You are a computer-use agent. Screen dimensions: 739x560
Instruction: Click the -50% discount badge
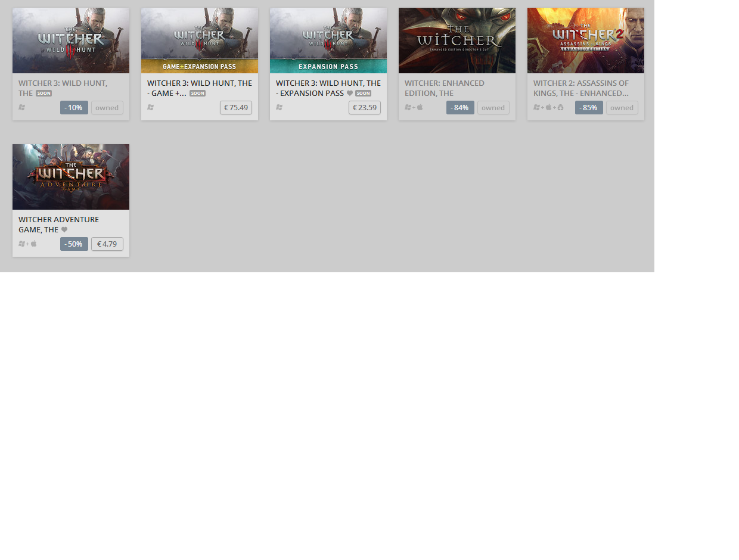pos(74,244)
